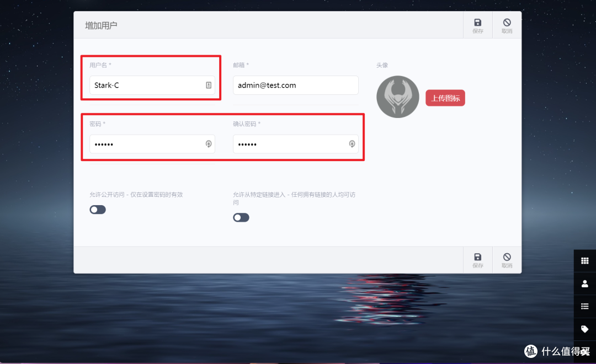Open the tag icon in sidebar
Viewport: 596px width, 364px height.
coord(584,329)
